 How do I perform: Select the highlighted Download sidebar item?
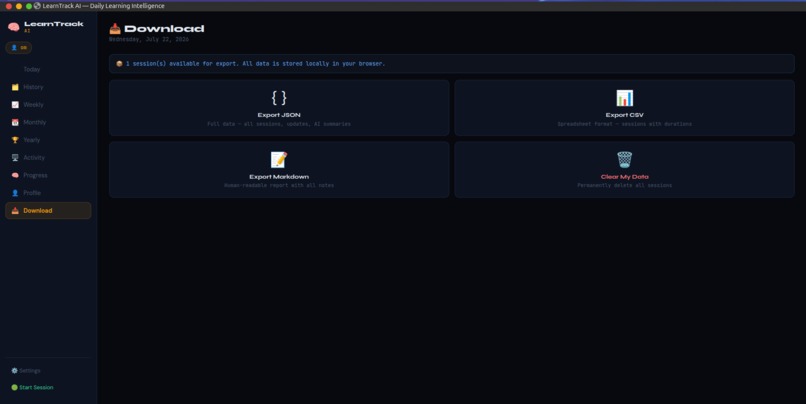click(48, 211)
